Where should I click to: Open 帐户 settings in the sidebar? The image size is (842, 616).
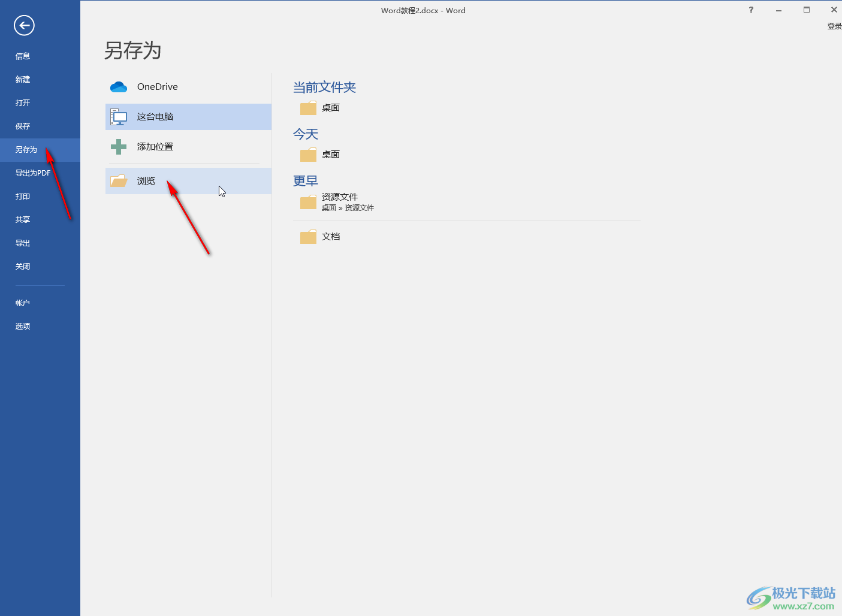(x=23, y=303)
